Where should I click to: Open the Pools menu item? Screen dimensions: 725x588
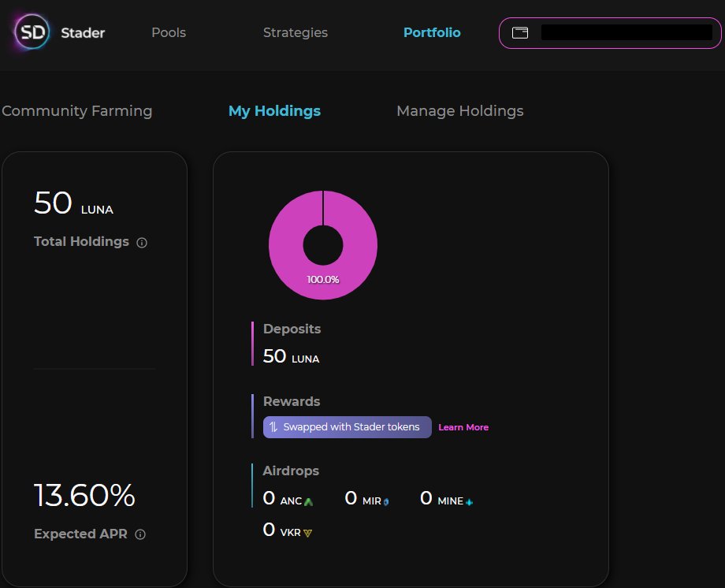coord(169,32)
